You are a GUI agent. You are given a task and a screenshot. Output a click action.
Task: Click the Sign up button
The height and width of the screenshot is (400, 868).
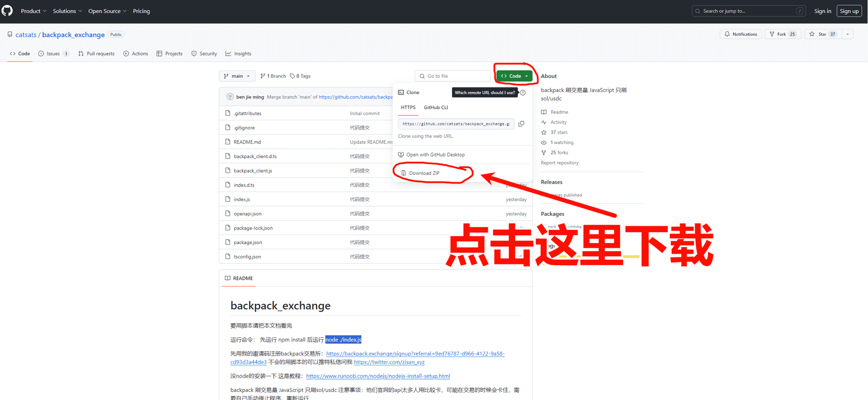pos(849,11)
